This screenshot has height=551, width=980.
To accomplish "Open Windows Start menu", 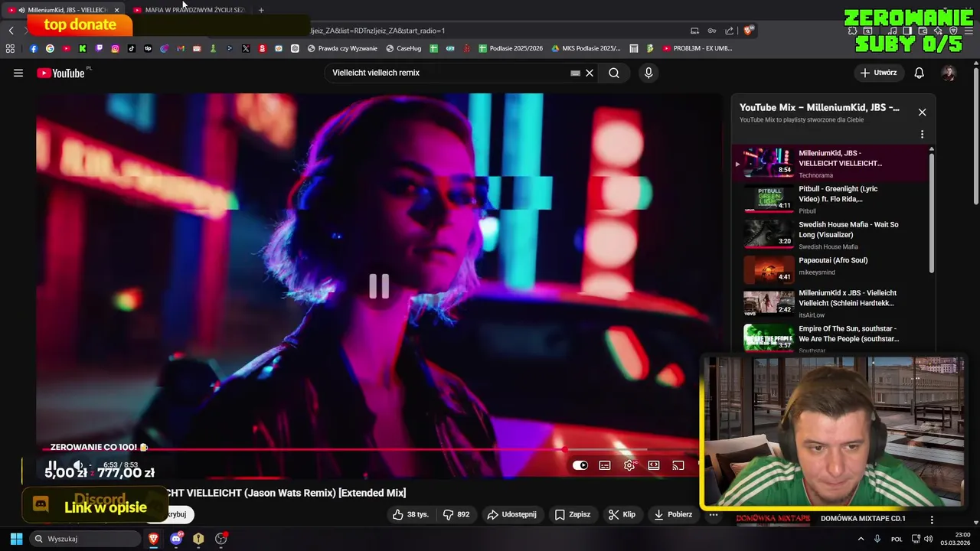I will pos(16,539).
